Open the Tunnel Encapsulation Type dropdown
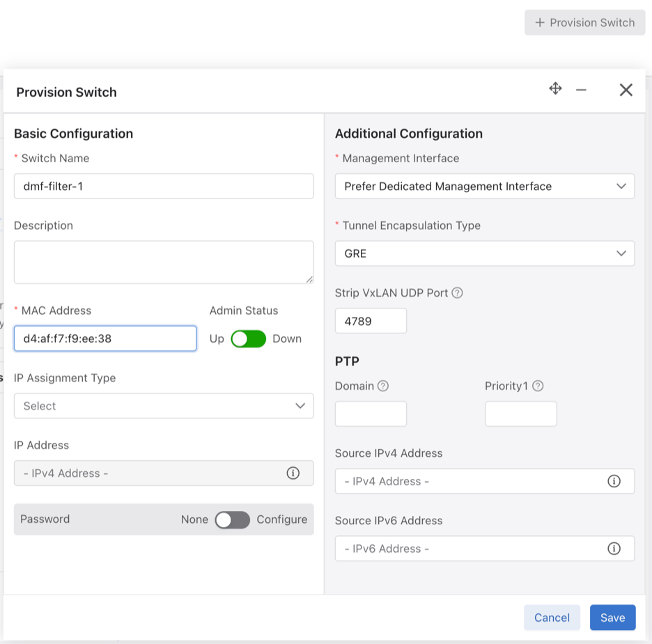This screenshot has height=644, width=652. pos(484,253)
